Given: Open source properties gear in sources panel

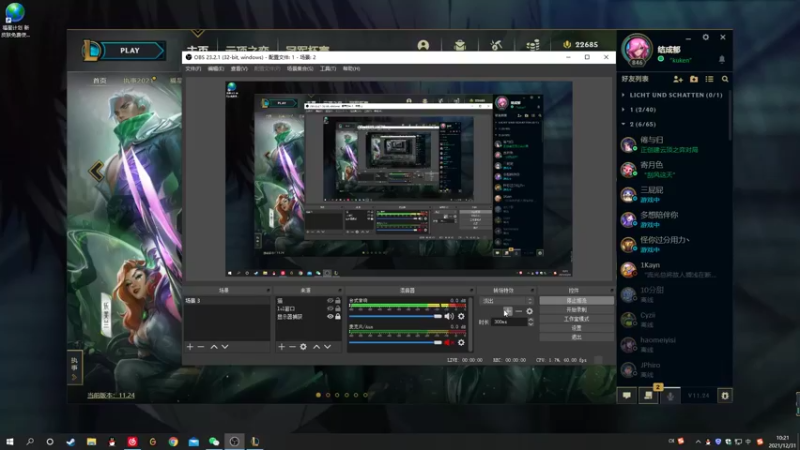Looking at the screenshot, I should pos(303,347).
